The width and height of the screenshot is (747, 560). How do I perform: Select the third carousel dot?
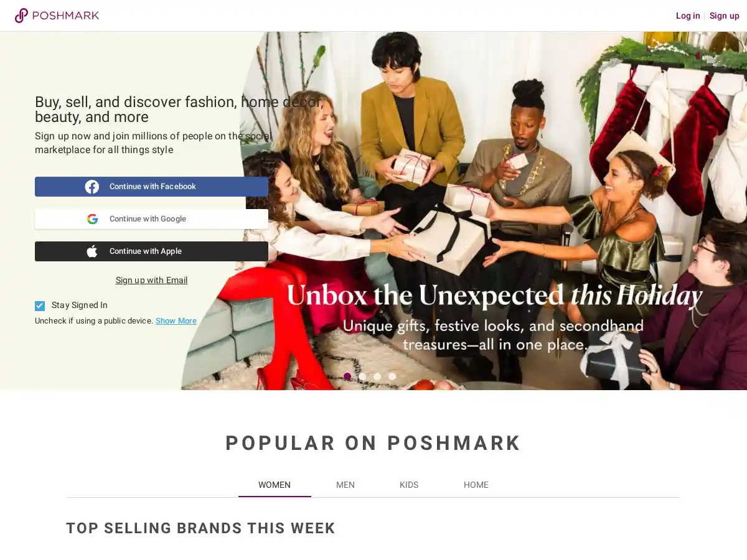[x=377, y=376]
